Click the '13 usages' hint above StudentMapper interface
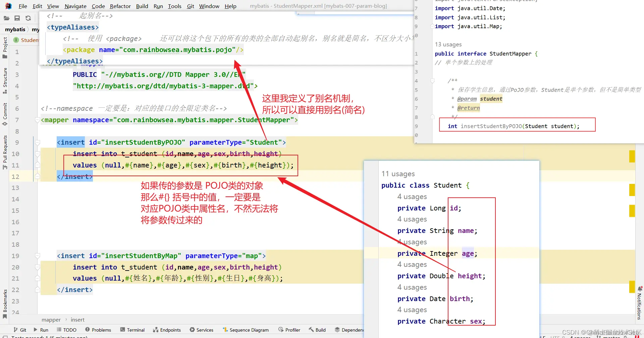The width and height of the screenshot is (644, 338). (448, 44)
